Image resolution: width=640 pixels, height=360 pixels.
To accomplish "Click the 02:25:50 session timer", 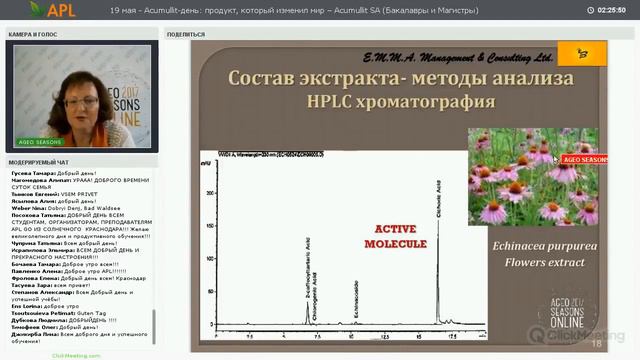I will (611, 10).
